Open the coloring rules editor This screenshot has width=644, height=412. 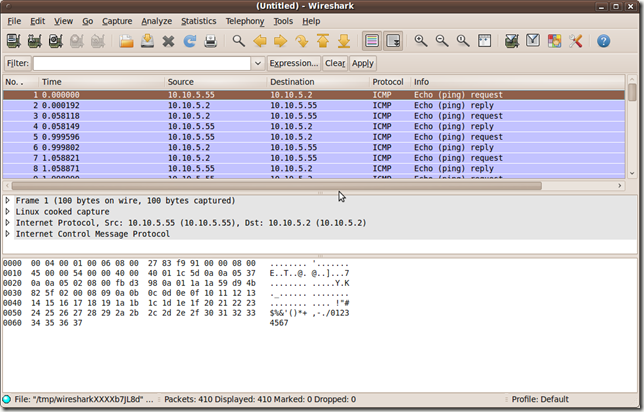tap(554, 41)
